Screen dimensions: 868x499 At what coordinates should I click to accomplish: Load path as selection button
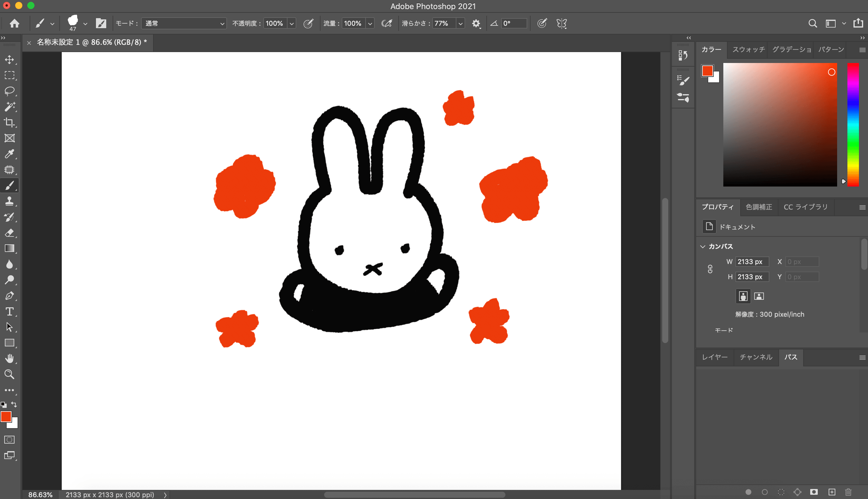[x=781, y=492]
